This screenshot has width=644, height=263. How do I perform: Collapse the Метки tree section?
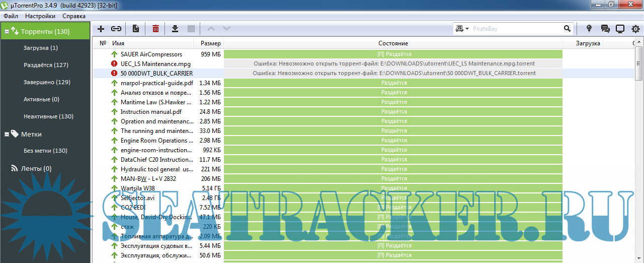[7, 135]
